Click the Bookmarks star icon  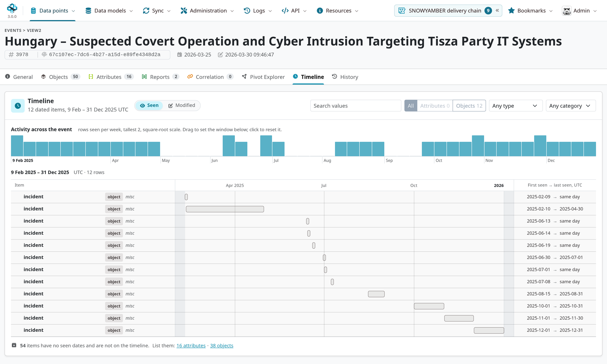(x=511, y=11)
